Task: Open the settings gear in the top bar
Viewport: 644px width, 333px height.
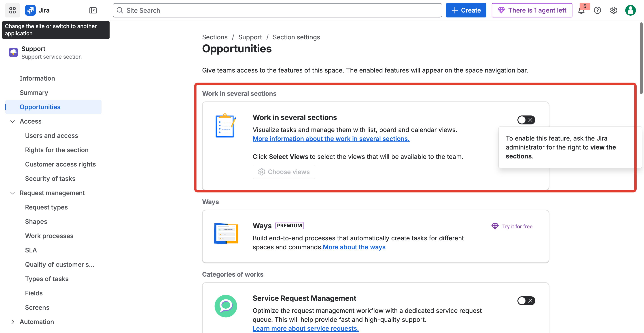Action: 614,10
